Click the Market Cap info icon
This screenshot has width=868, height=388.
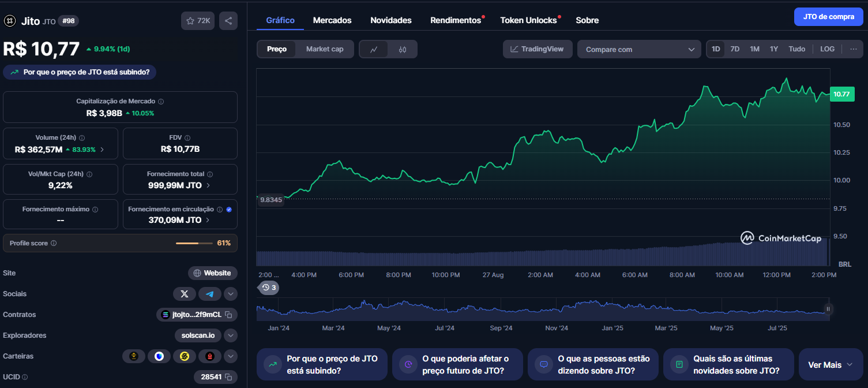pyautogui.click(x=161, y=102)
